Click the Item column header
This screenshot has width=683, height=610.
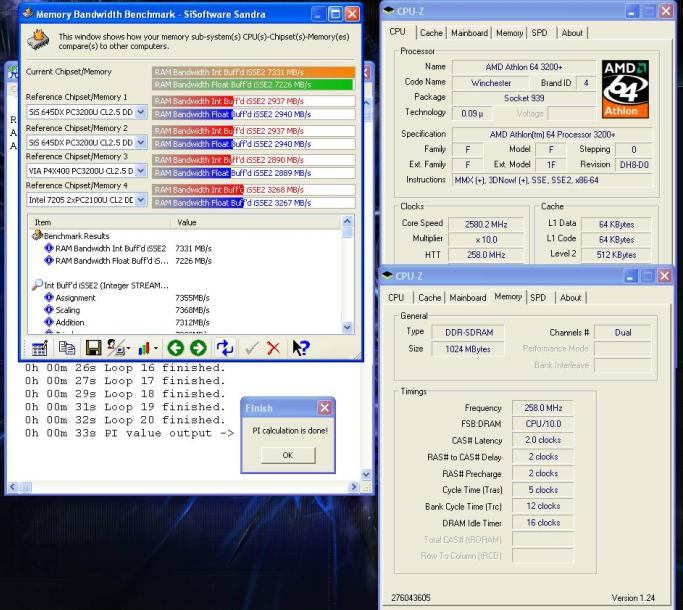99,222
